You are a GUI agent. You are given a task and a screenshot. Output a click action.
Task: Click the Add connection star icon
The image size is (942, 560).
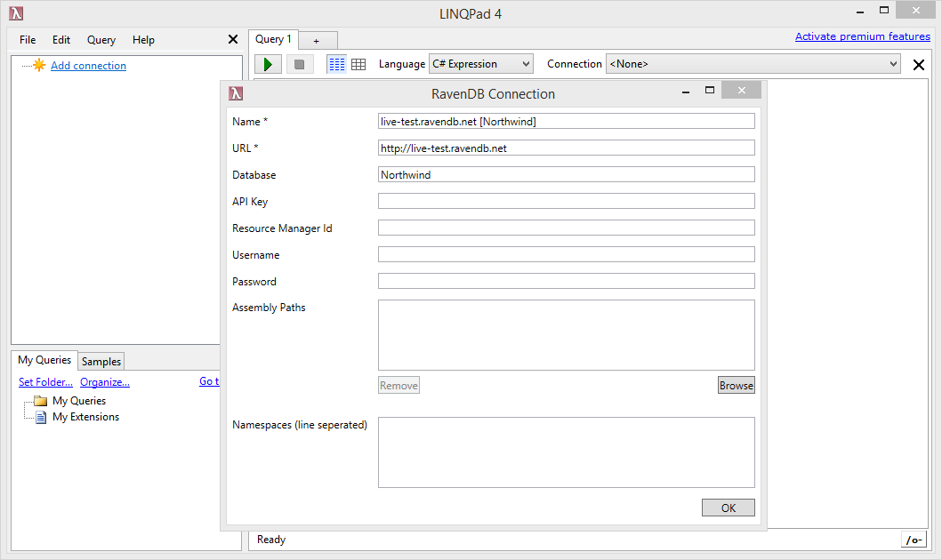pos(39,65)
